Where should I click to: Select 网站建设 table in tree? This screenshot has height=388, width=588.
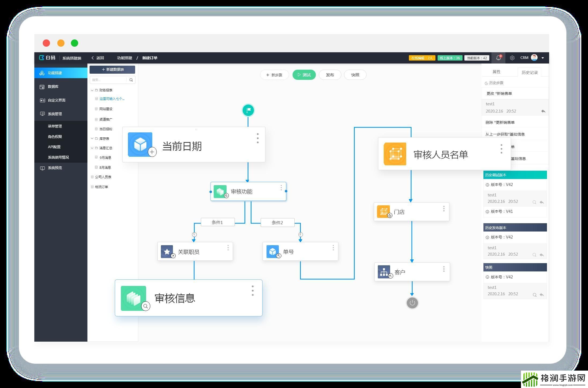coord(106,109)
